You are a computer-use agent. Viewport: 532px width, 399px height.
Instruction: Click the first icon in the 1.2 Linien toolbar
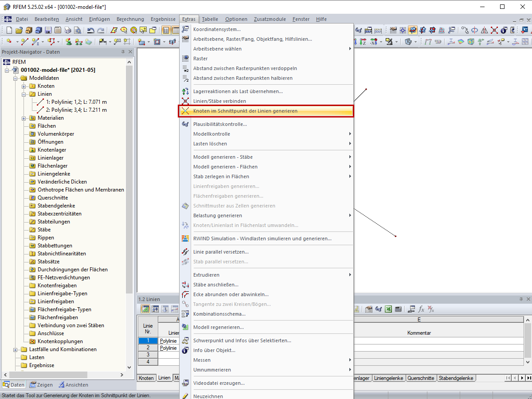145,309
